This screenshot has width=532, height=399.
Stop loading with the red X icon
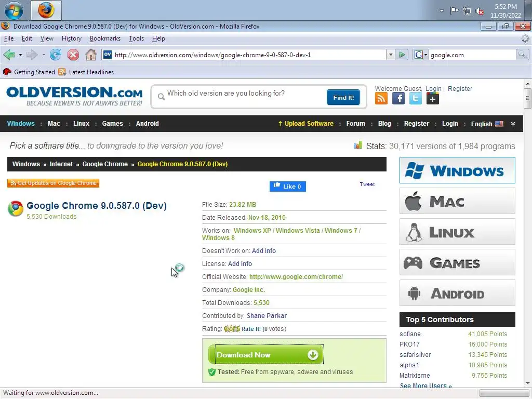pyautogui.click(x=73, y=55)
